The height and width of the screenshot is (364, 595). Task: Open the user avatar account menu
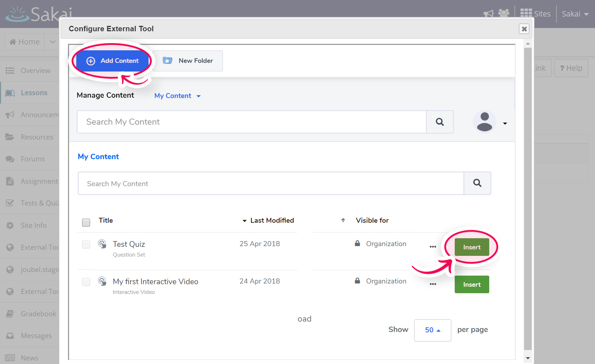click(x=484, y=122)
